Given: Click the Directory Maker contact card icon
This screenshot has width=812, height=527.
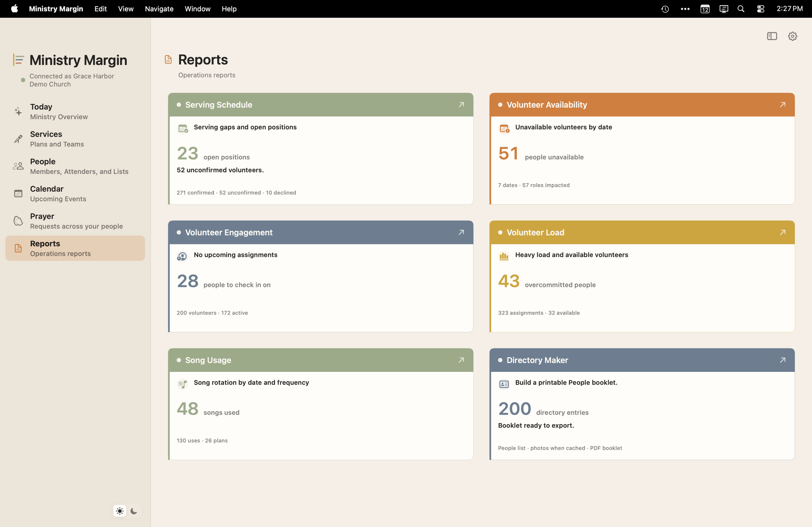Looking at the screenshot, I should point(504,384).
